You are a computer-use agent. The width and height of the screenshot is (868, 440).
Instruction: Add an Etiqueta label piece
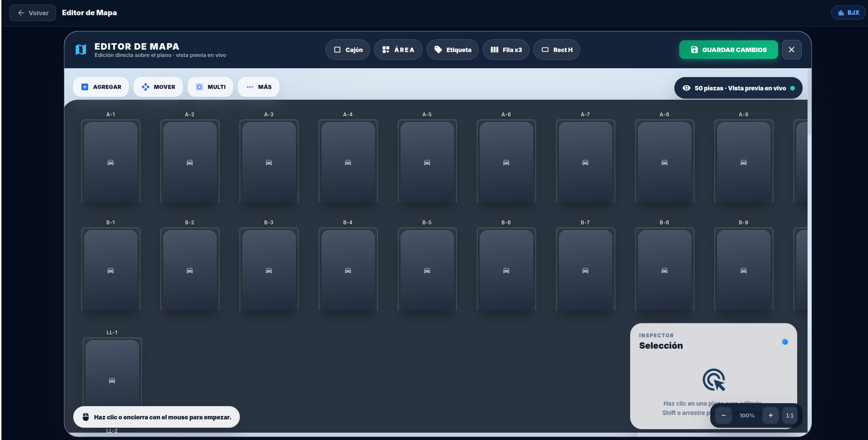coord(453,50)
